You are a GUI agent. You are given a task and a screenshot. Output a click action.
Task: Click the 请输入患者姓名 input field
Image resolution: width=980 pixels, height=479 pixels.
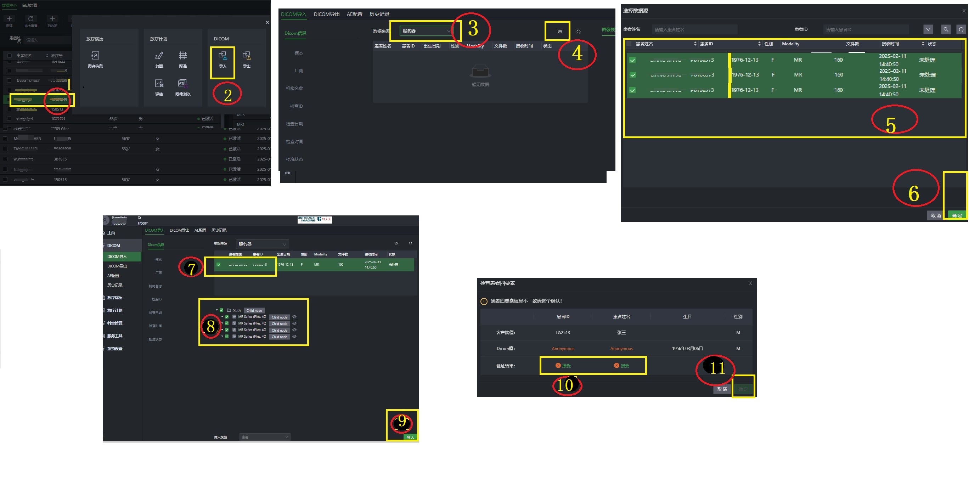click(695, 30)
